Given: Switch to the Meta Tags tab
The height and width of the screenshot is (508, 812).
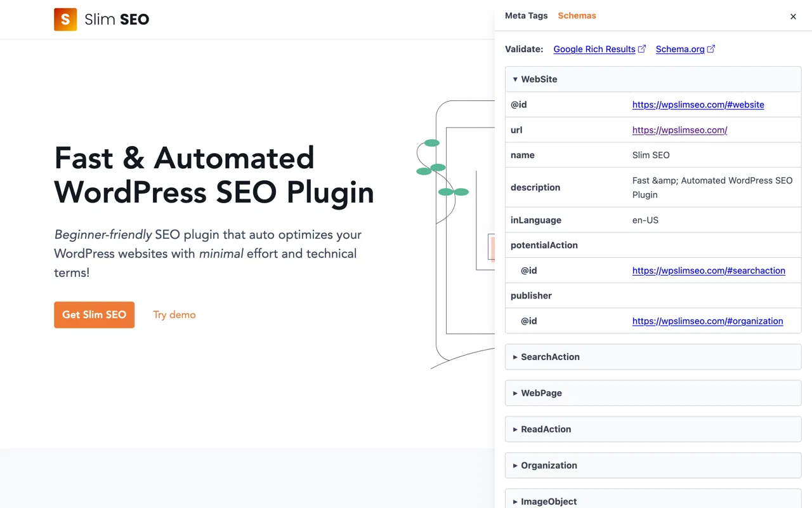Looking at the screenshot, I should (x=526, y=16).
